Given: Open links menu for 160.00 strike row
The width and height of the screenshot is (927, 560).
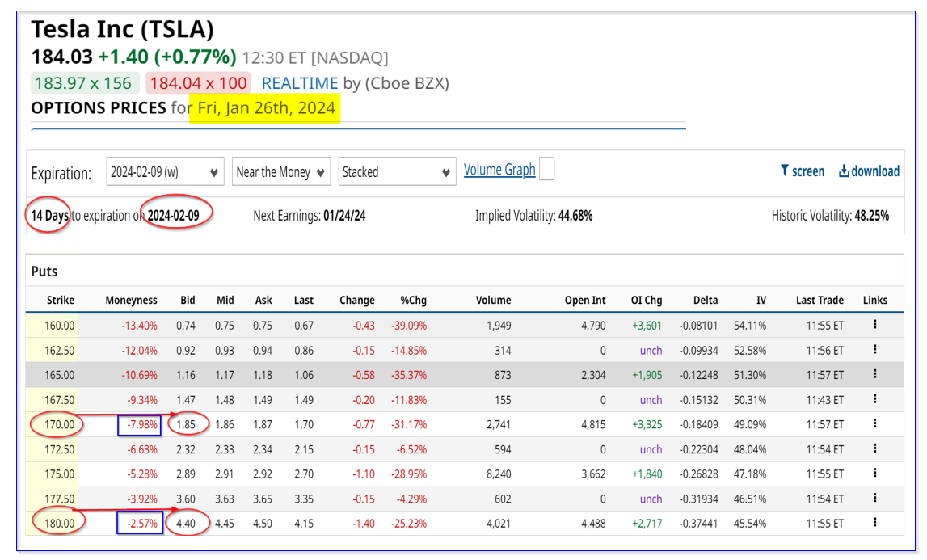Looking at the screenshot, I should click(x=874, y=325).
